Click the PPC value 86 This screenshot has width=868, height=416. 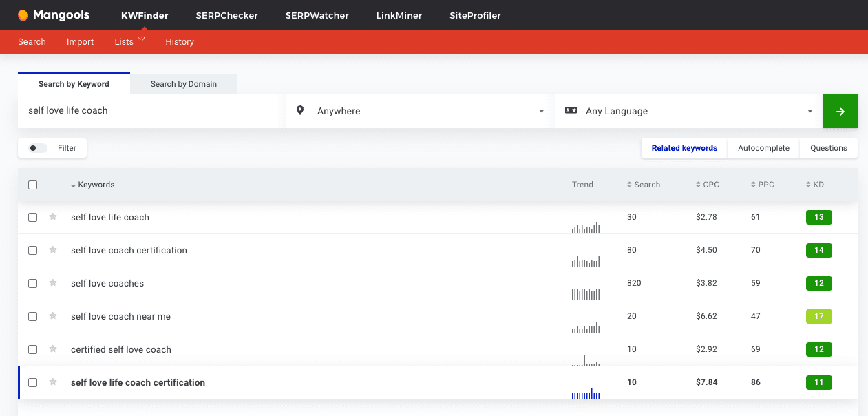pos(756,382)
